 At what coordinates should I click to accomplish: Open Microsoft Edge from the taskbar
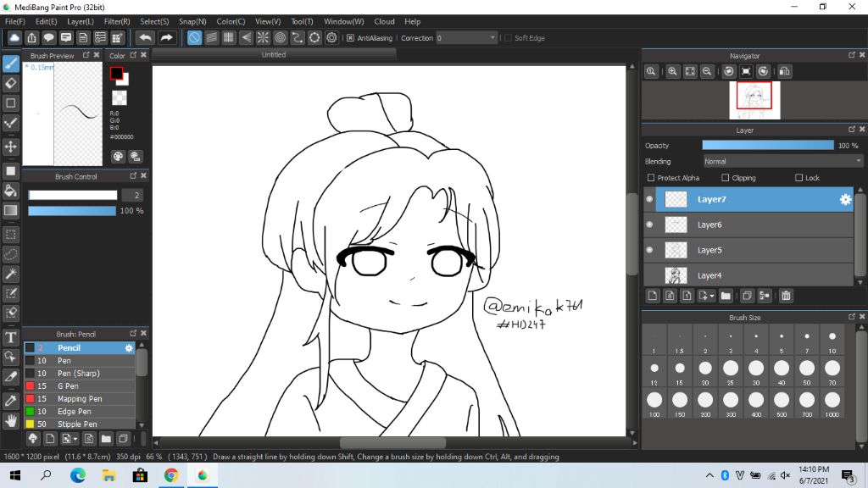tap(78, 474)
